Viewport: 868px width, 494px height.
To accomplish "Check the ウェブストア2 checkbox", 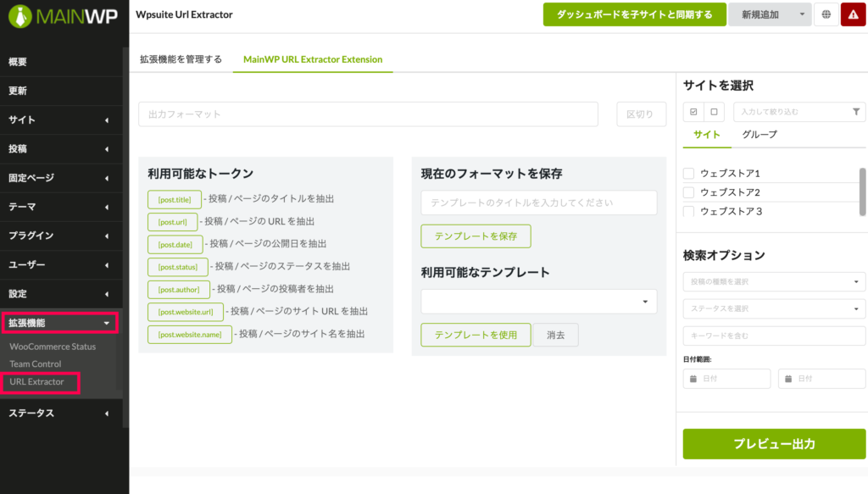I will pyautogui.click(x=688, y=192).
